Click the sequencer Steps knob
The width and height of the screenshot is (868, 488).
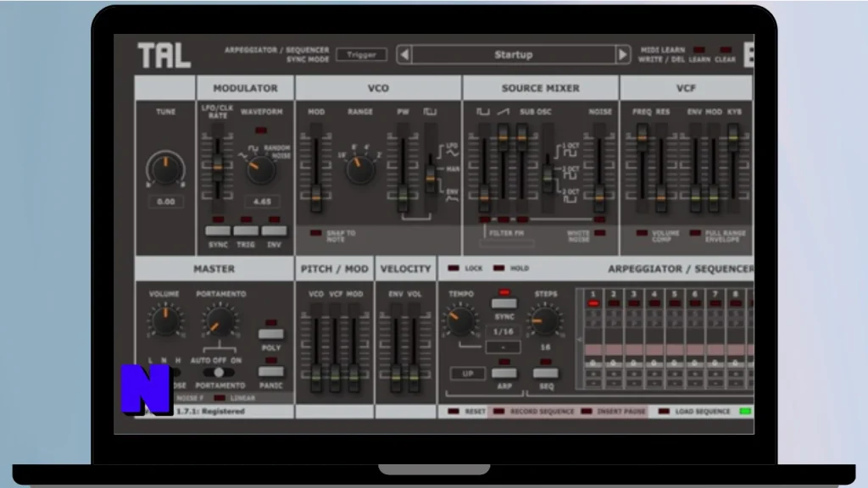(545, 320)
